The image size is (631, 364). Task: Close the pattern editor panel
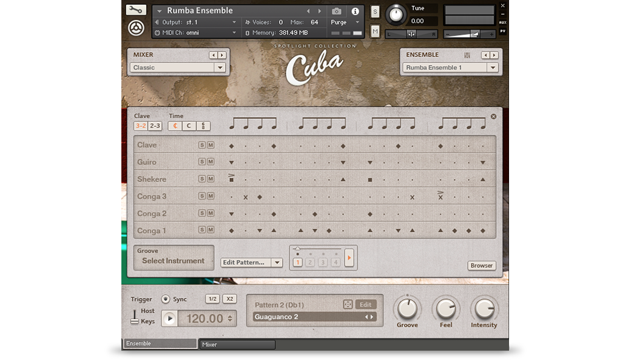pyautogui.click(x=493, y=116)
